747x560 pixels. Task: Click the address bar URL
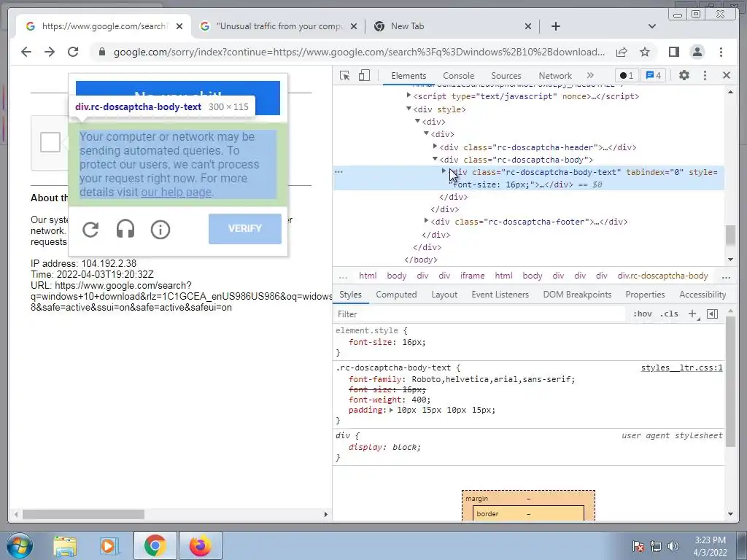pos(359,52)
